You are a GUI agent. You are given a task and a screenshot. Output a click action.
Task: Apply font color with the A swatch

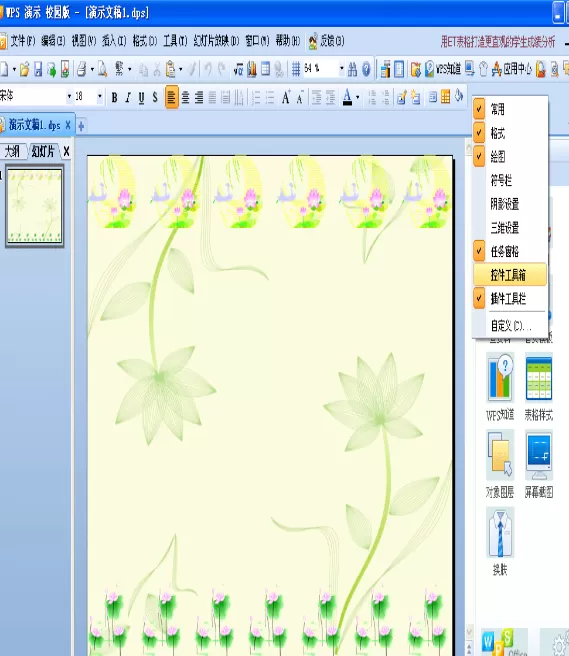click(347, 97)
